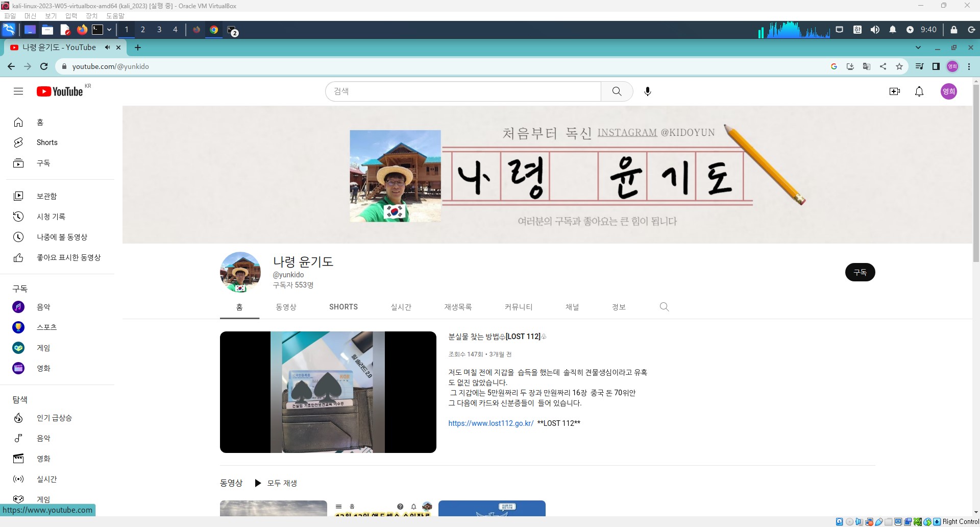Open the create video icon
The height and width of the screenshot is (527, 980).
(894, 91)
